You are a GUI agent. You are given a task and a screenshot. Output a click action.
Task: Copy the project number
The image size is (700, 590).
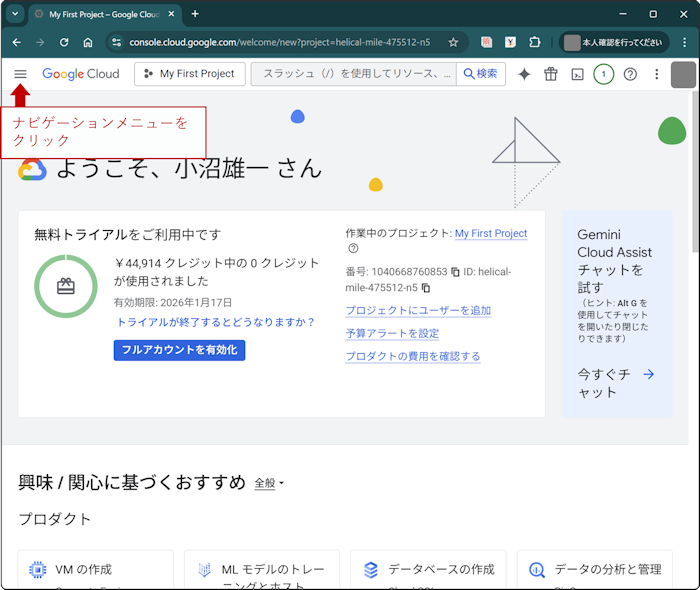(x=455, y=272)
